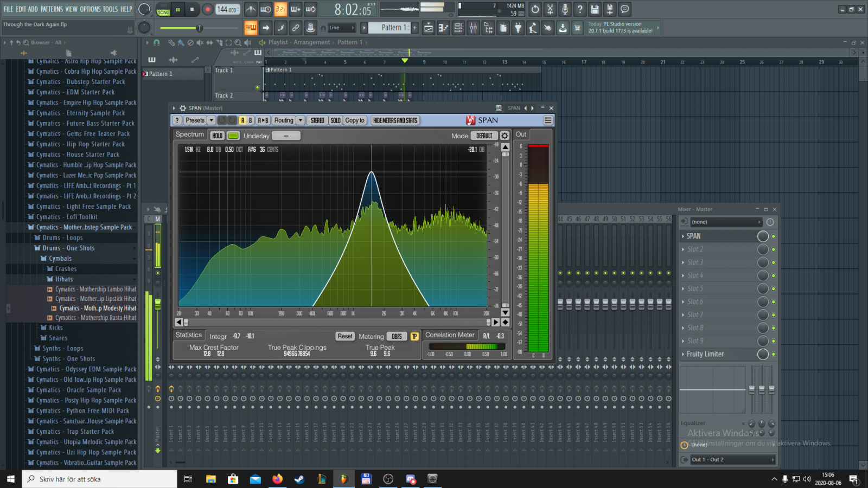The height and width of the screenshot is (488, 868).
Task: Stop playback with the stop button
Action: click(x=192, y=9)
